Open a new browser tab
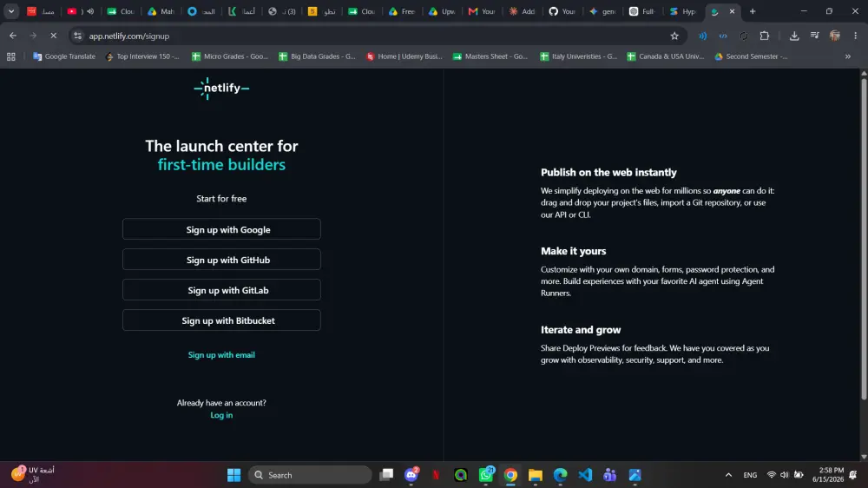 tap(753, 11)
